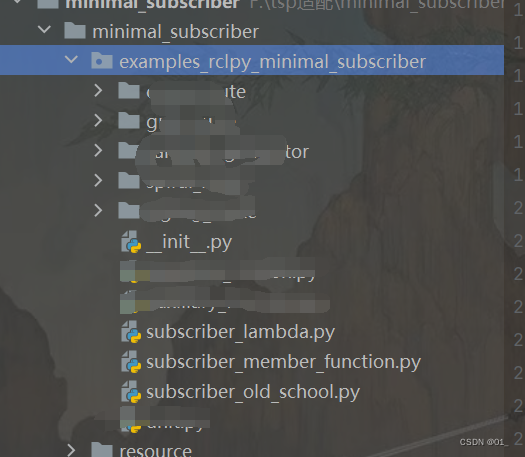
Task: Select the resource folder label
Action: coord(156,451)
